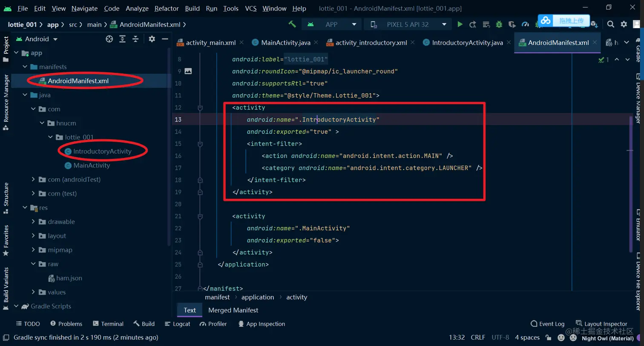Open the Resource Manager sidebar tab

[x=6, y=102]
